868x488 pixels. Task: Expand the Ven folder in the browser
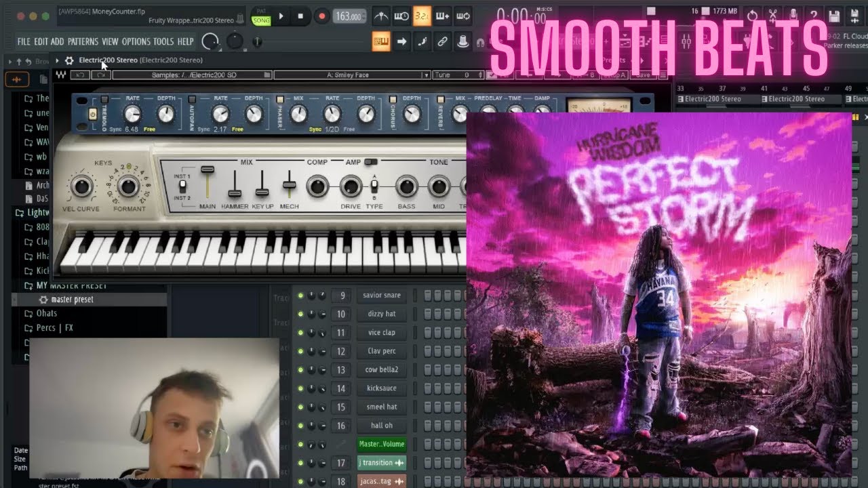point(36,127)
